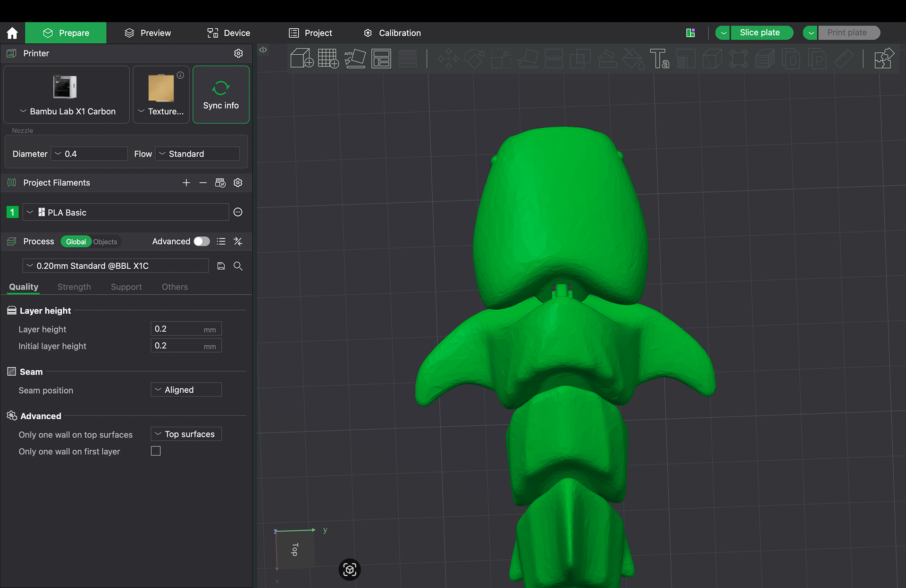Add a project filament with plus
906x588 pixels.
pos(186,182)
